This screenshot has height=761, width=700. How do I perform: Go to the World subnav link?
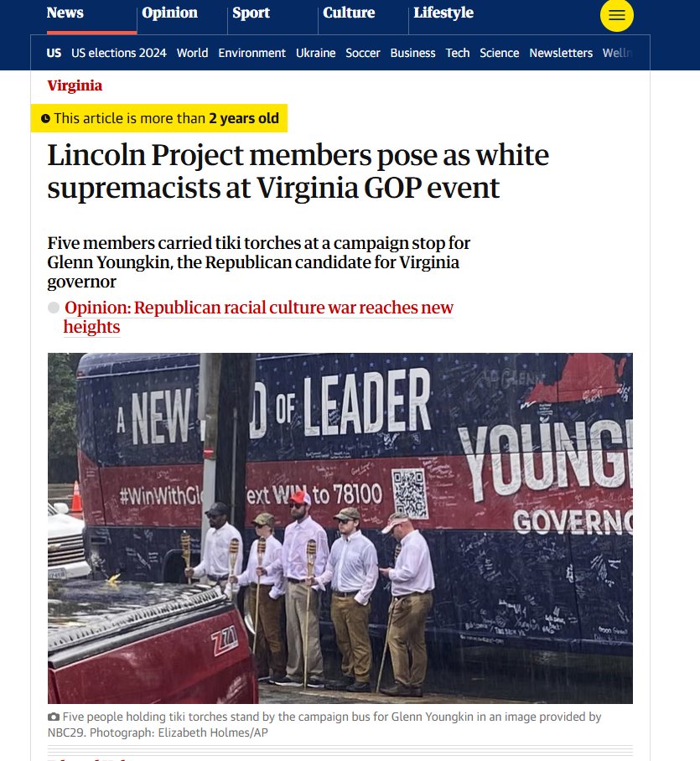pyautogui.click(x=192, y=53)
